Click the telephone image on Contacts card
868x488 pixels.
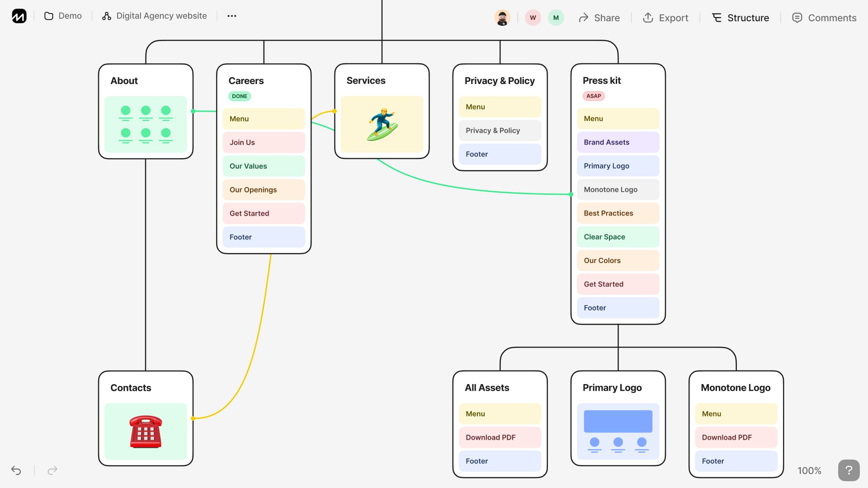click(x=146, y=432)
